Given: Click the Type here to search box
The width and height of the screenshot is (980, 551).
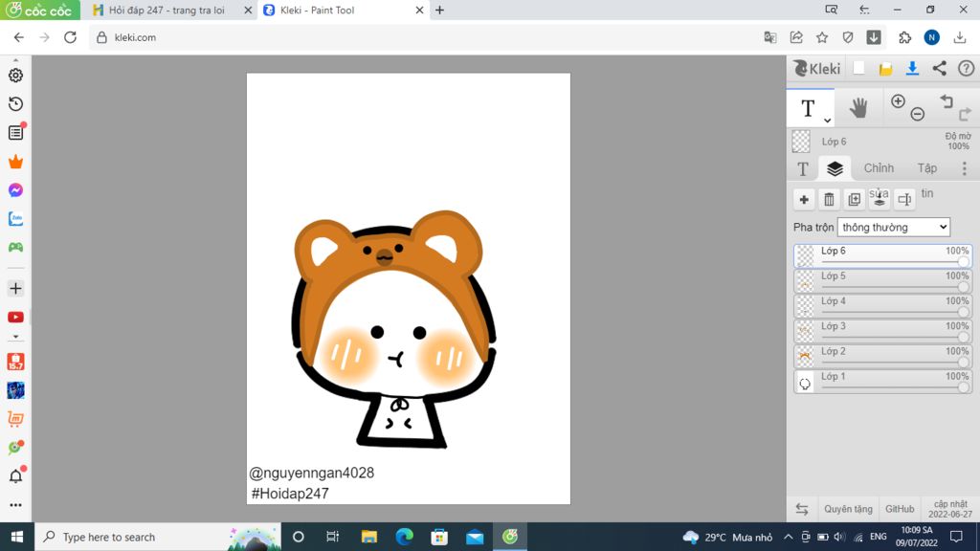Looking at the screenshot, I should click(x=158, y=537).
